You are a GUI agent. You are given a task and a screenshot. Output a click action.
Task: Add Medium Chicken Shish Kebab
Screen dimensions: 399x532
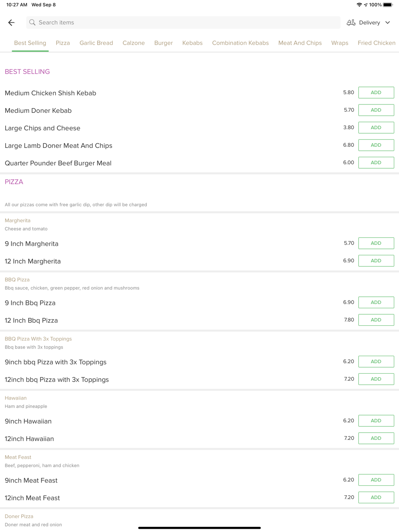376,93
